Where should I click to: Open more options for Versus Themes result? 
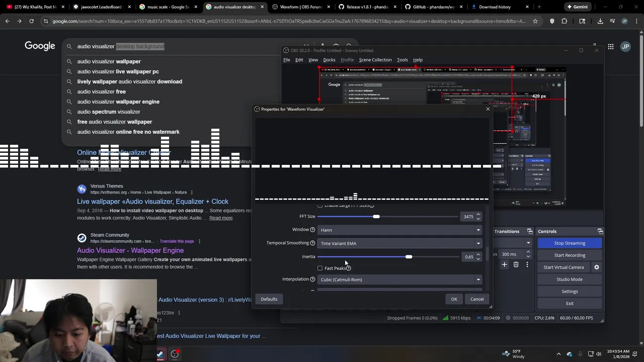(x=192, y=193)
